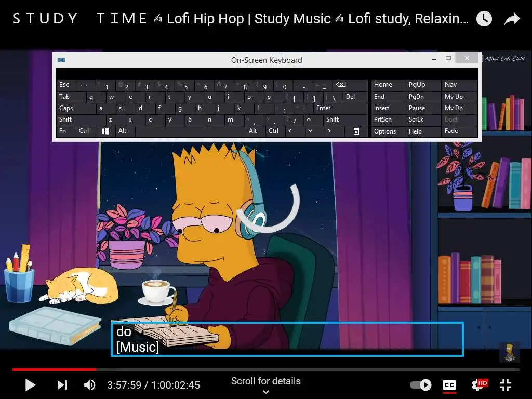Click the Del key
This screenshot has width=532, height=399.
pos(355,97)
